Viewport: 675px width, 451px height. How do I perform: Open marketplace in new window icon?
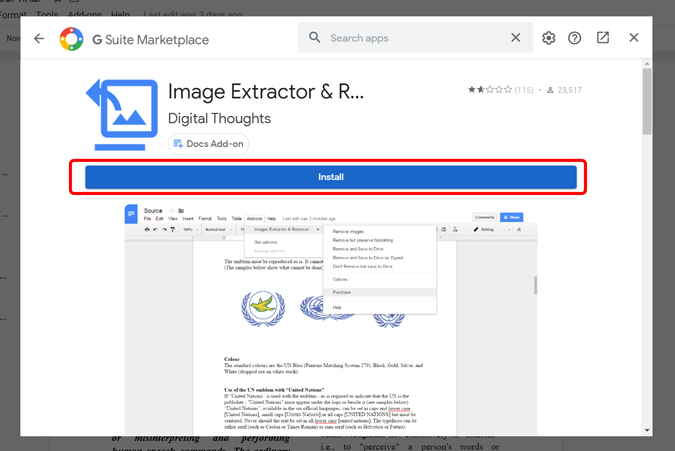[x=603, y=37]
